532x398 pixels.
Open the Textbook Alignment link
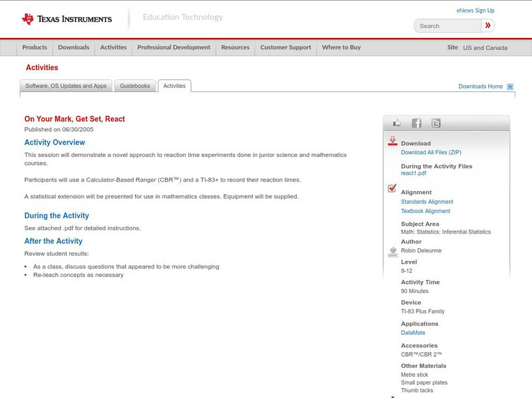(x=426, y=211)
